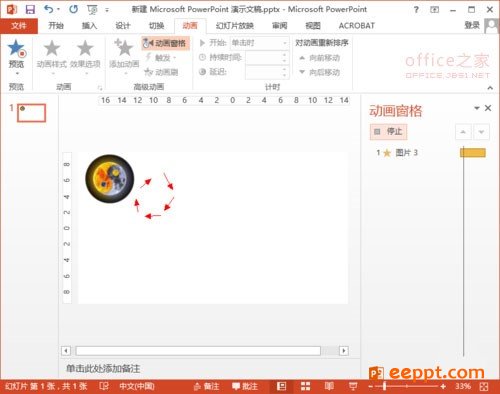This screenshot has width=500, height=394.
Task: Click the yellow timeline bar for 图片 3
Action: [x=473, y=153]
